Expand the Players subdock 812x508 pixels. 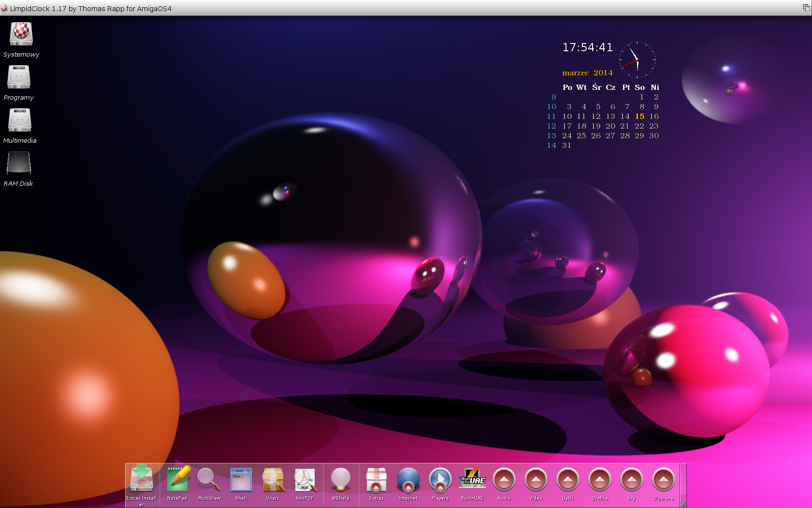(x=440, y=479)
